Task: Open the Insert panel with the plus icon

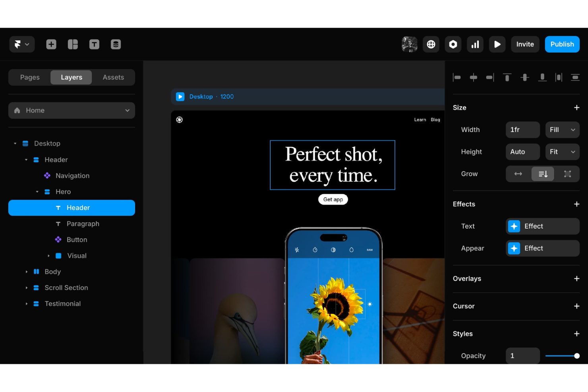Action: [51, 44]
